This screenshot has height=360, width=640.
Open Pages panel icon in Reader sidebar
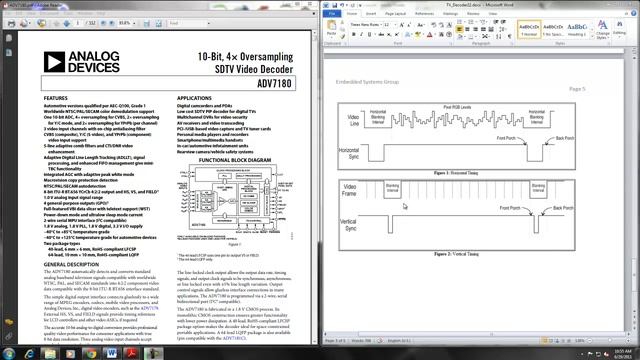(x=9, y=38)
